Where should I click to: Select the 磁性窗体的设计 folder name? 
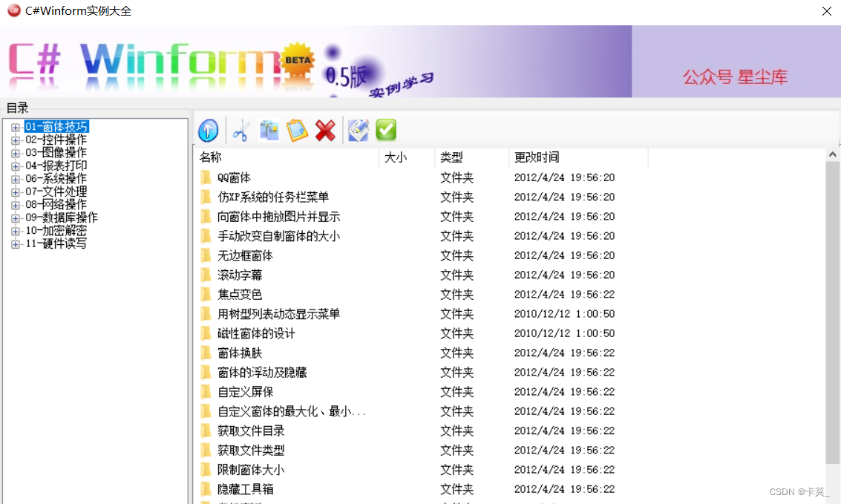point(256,333)
